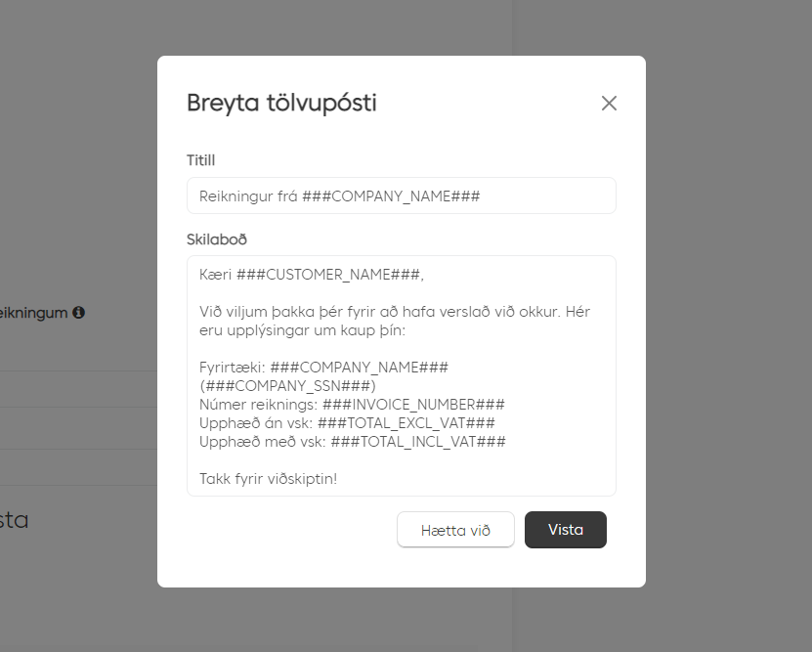Close the Breyta tölvupósti dialog with X
Image resolution: width=812 pixels, height=652 pixels.
tap(609, 103)
